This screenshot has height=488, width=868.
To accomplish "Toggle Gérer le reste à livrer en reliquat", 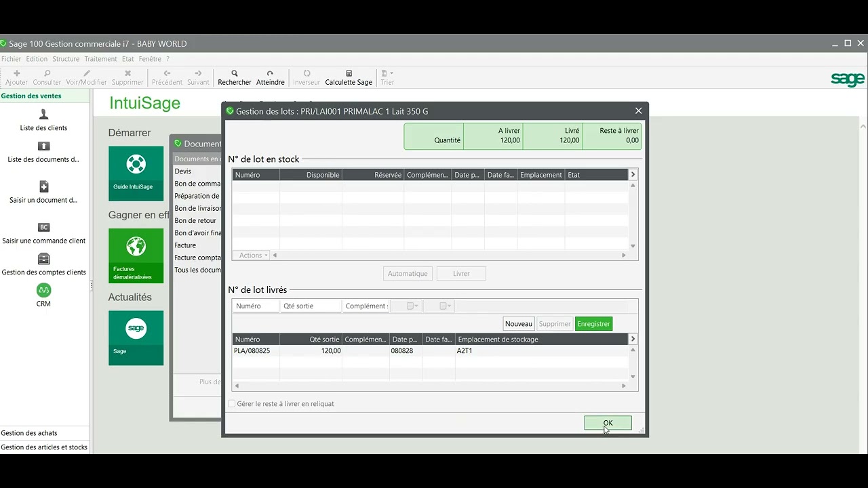I will click(232, 404).
